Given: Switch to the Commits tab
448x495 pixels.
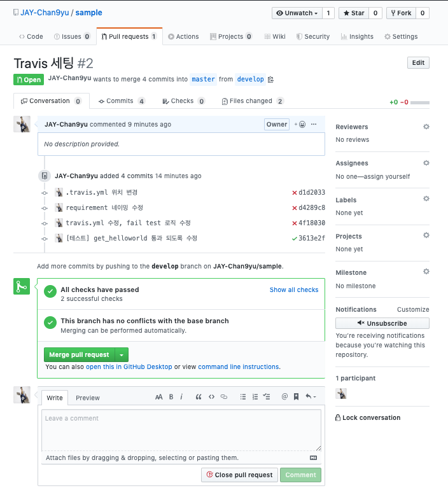Looking at the screenshot, I should 122,101.
